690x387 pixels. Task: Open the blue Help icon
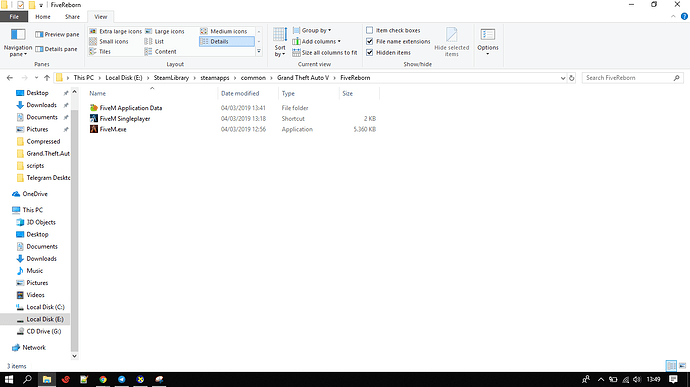coord(684,16)
